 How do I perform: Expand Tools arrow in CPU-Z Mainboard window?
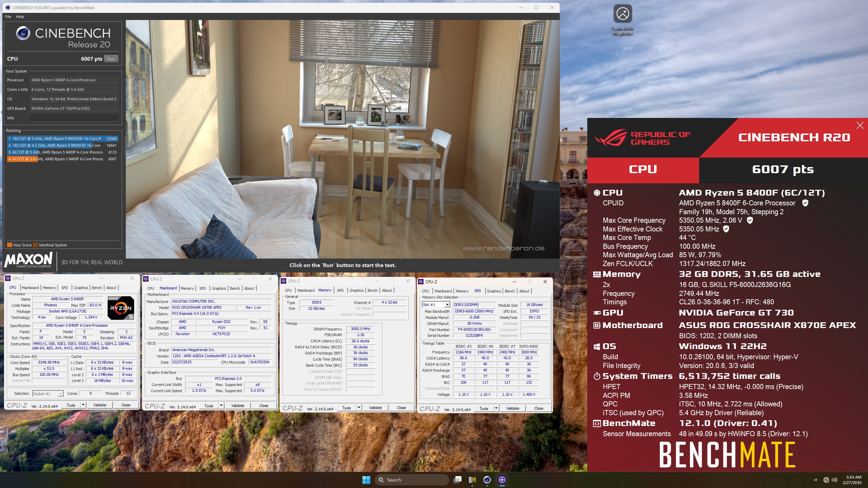[221, 406]
